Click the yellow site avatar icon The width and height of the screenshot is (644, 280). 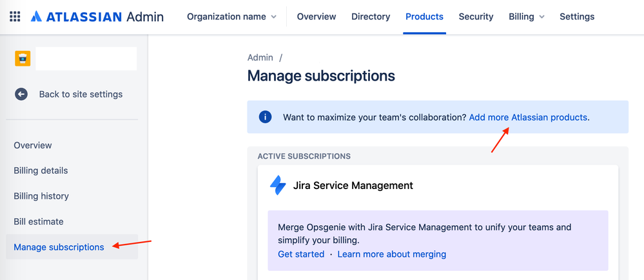coord(23,58)
